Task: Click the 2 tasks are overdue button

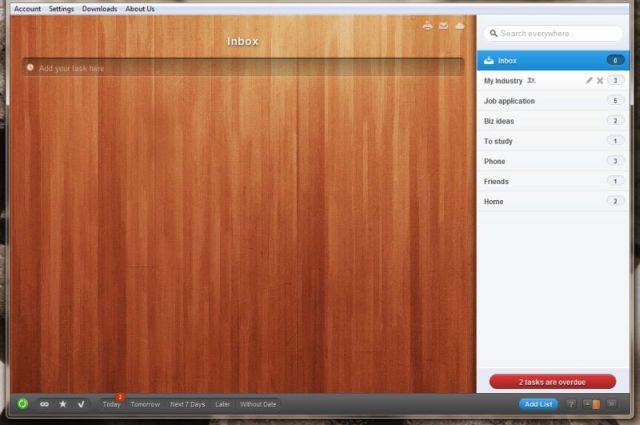Action: (552, 382)
